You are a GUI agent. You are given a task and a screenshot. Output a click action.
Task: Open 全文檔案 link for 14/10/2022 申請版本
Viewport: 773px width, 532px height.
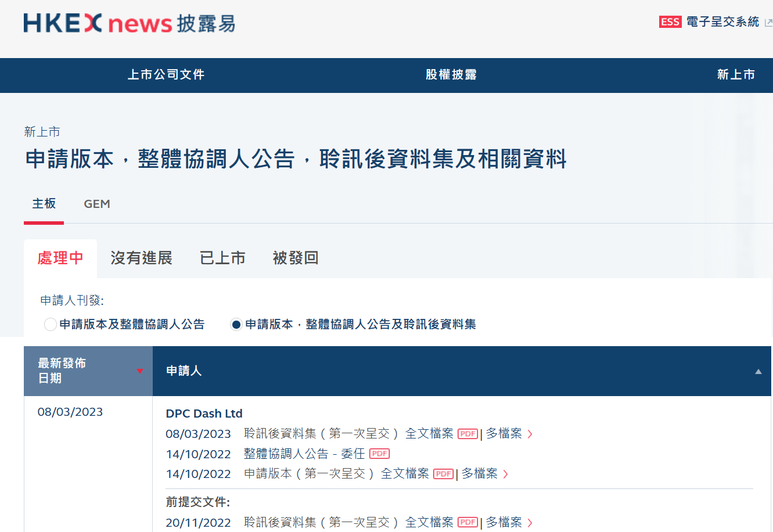(x=405, y=474)
